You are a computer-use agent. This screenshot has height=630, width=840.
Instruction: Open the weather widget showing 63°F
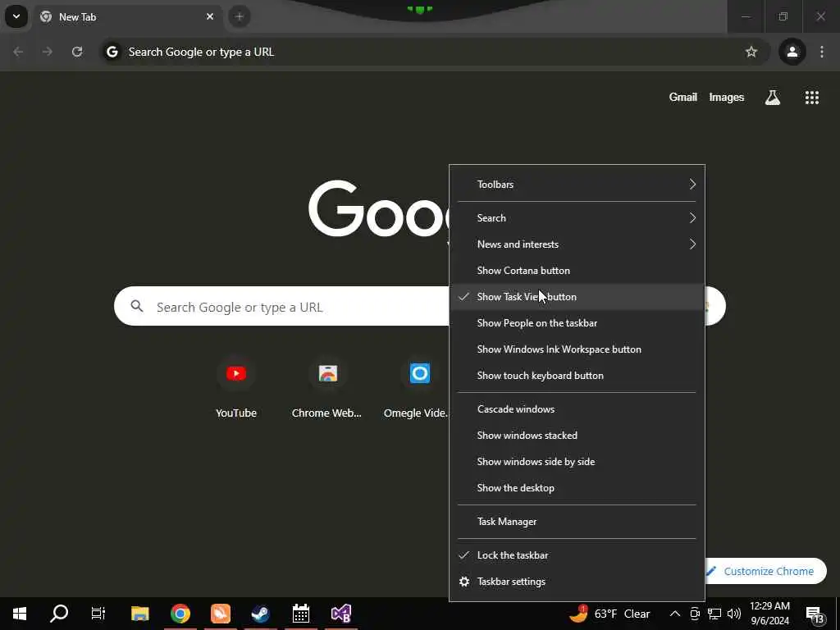point(609,614)
